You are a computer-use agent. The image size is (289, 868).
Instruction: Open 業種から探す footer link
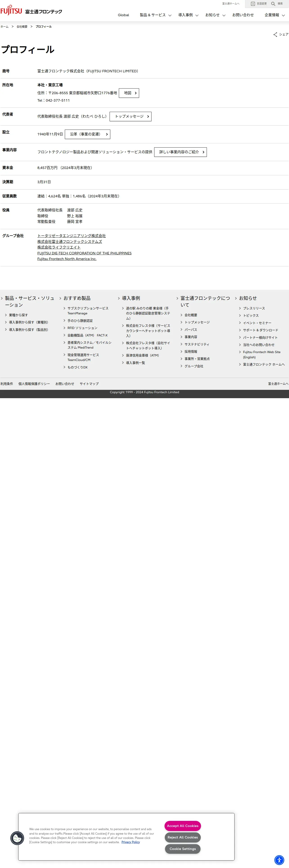click(x=18, y=315)
